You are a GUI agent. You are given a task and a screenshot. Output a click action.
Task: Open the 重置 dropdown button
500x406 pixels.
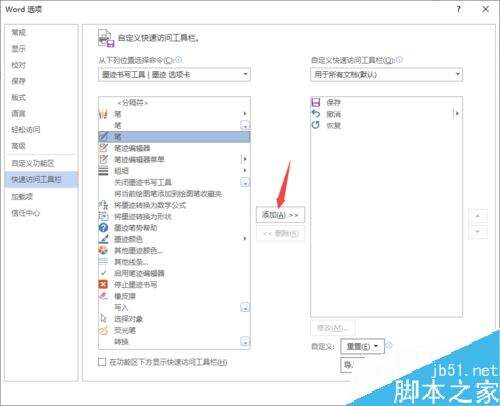(362, 346)
